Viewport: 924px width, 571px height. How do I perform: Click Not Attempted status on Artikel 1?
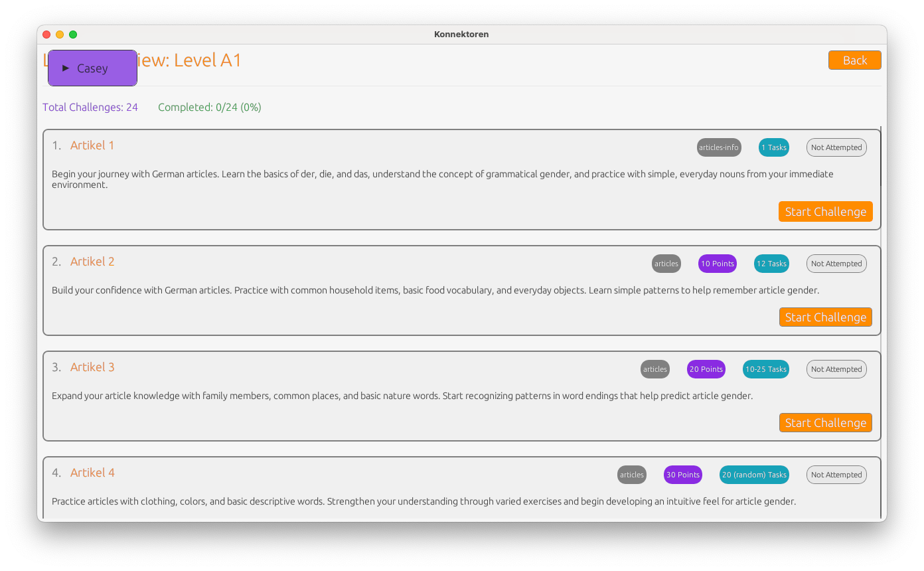[x=836, y=147]
